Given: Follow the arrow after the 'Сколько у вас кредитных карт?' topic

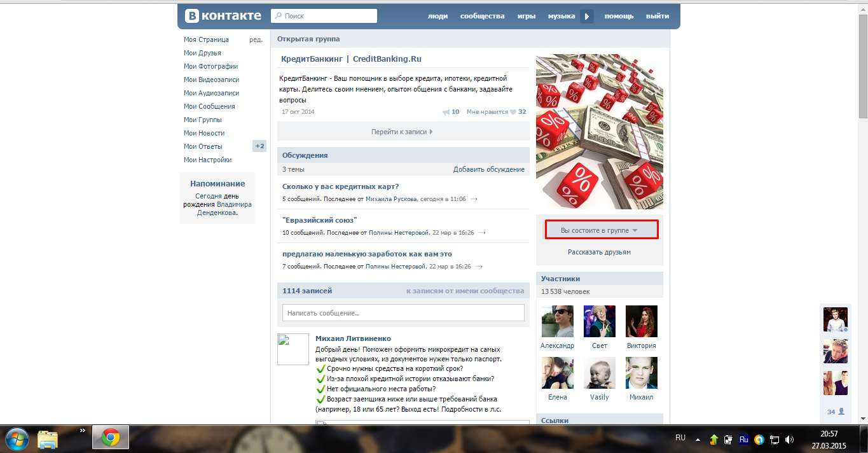Looking at the screenshot, I should [x=474, y=199].
